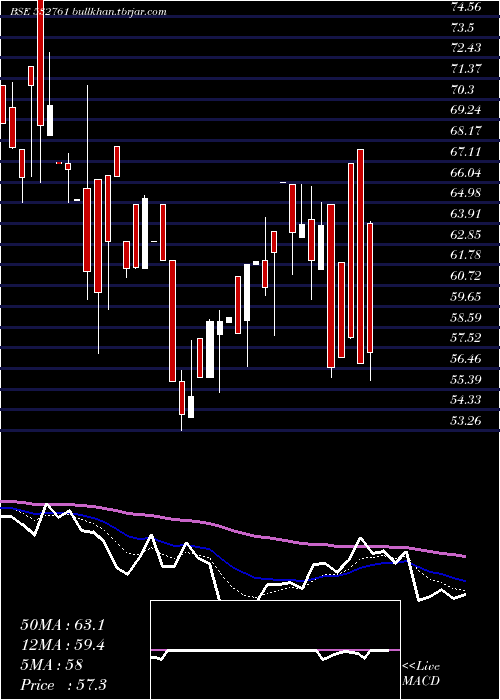This screenshot has width=500, height=700.
Task: Click the 73.5 price axis label
Action: (x=462, y=28)
